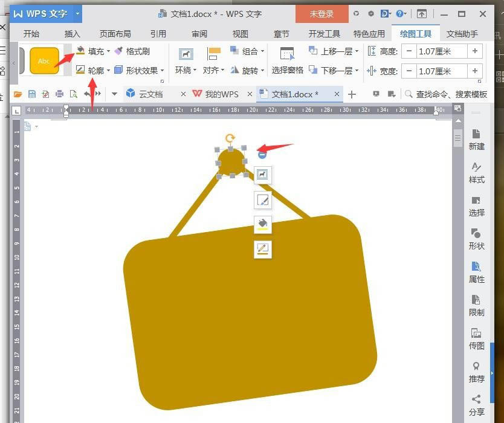The height and width of the screenshot is (423, 504).
Task: Click 新建 in the sidebar
Action: (476, 140)
